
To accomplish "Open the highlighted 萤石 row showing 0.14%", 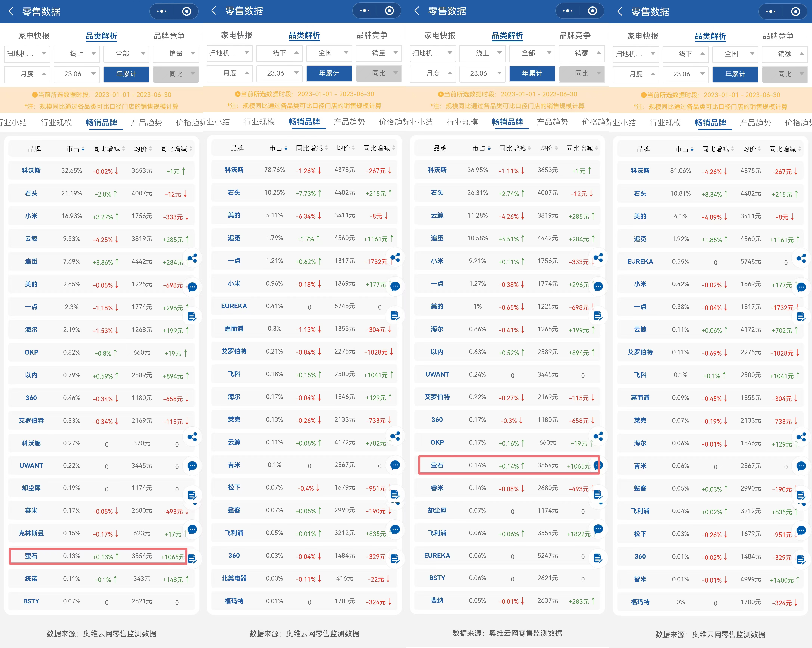I will tap(437, 465).
